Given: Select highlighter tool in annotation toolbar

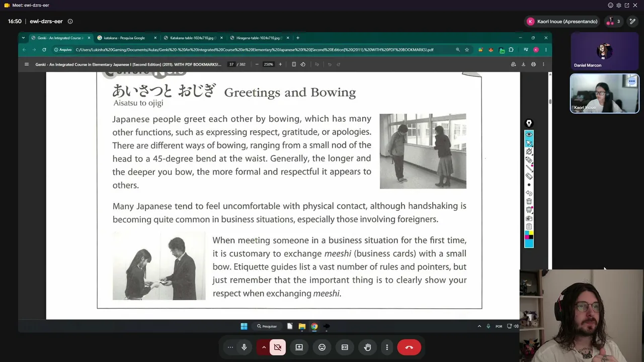Looking at the screenshot, I should (529, 160).
